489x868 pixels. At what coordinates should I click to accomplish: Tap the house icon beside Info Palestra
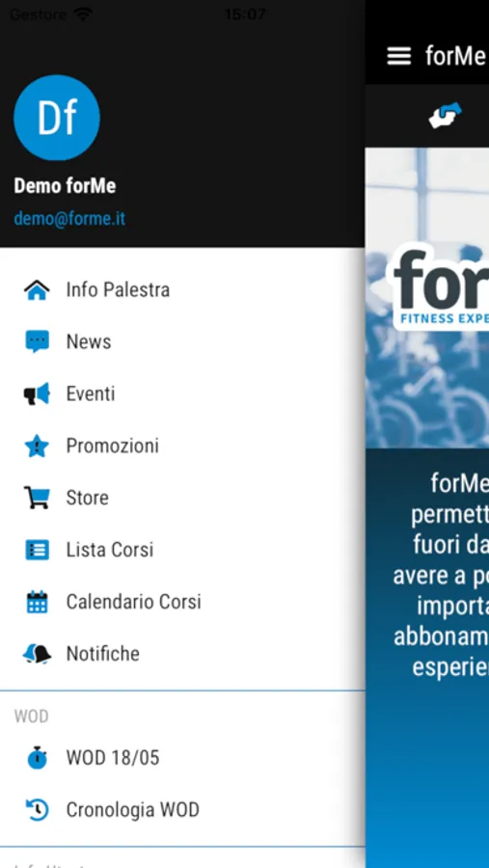[x=37, y=290]
